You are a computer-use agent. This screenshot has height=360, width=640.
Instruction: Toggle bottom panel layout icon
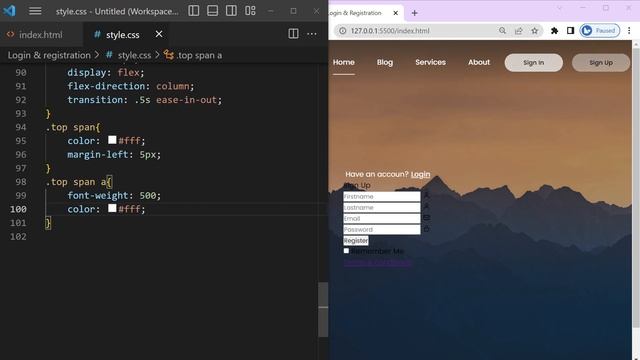pos(213,11)
